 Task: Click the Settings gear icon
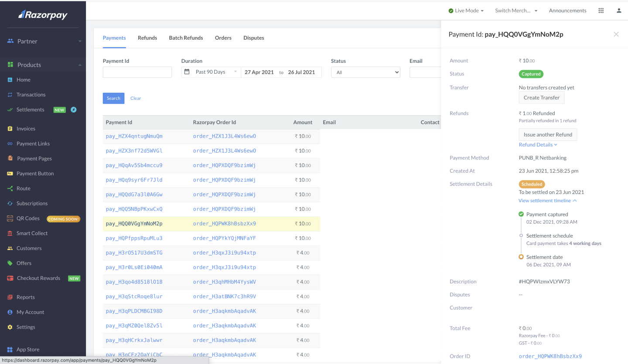10,327
